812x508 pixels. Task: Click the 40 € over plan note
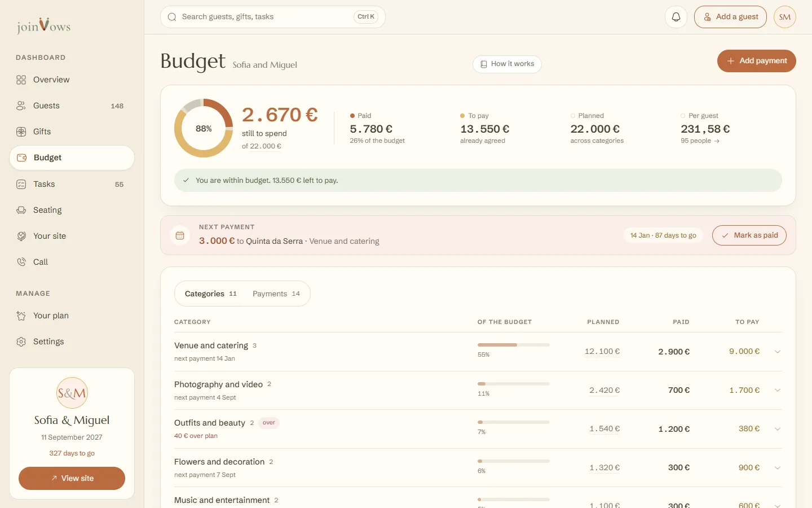point(196,436)
